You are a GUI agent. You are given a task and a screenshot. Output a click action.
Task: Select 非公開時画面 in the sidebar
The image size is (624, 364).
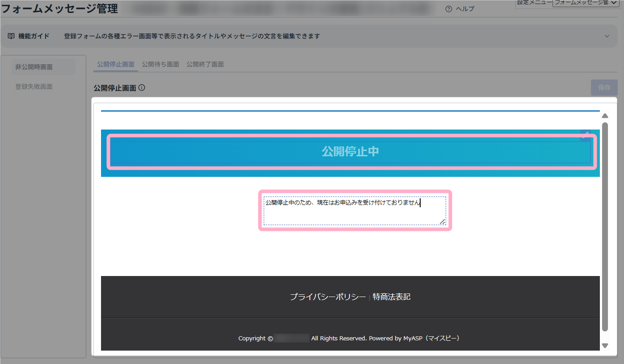[x=34, y=67]
